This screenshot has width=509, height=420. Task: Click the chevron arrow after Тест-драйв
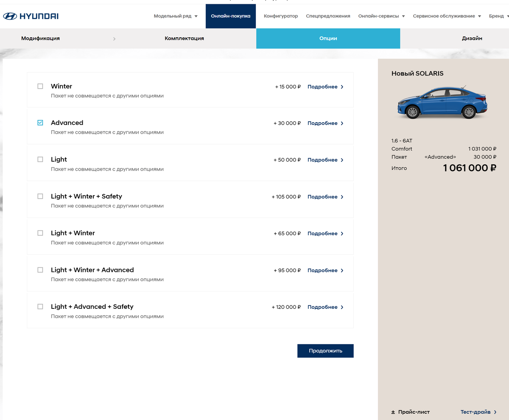click(x=495, y=412)
